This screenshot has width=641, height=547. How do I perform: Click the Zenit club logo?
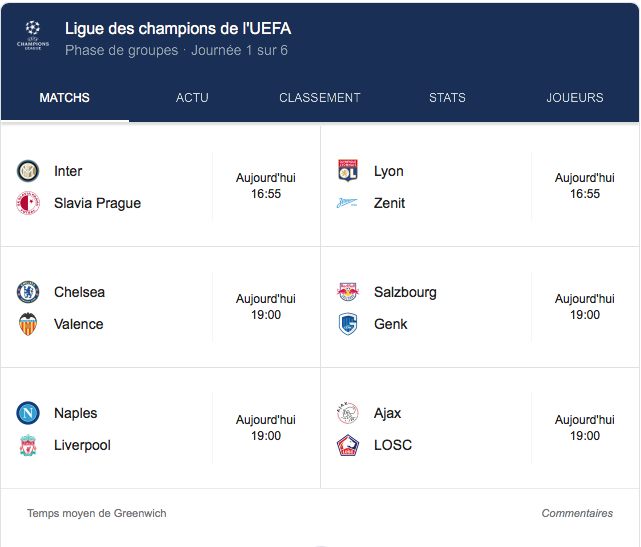coord(348,203)
